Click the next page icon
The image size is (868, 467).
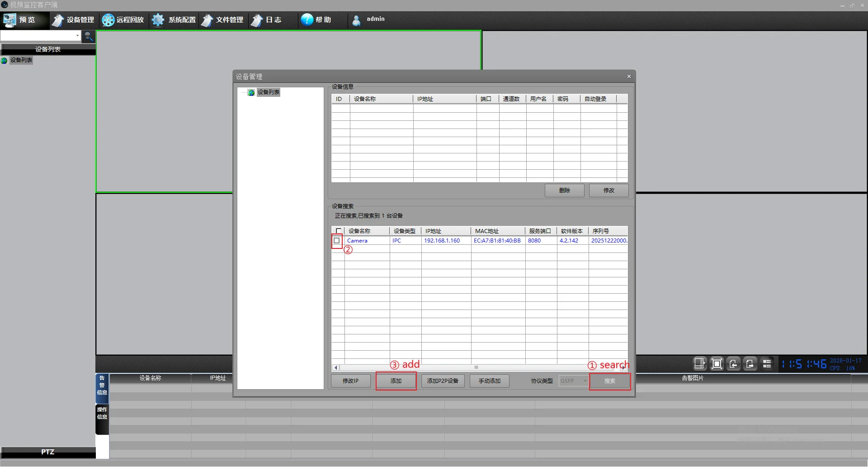pos(750,364)
